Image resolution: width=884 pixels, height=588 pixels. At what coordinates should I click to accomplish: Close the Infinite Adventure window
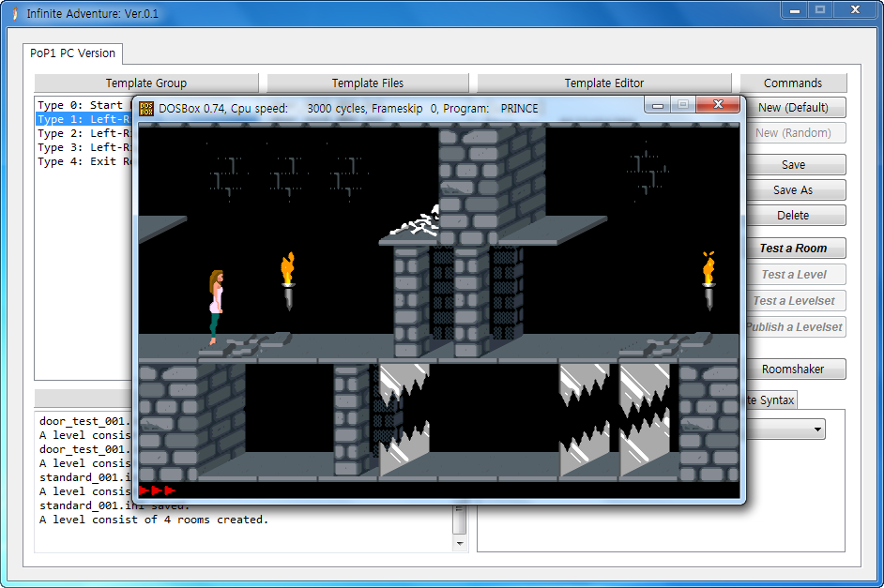tap(855, 10)
